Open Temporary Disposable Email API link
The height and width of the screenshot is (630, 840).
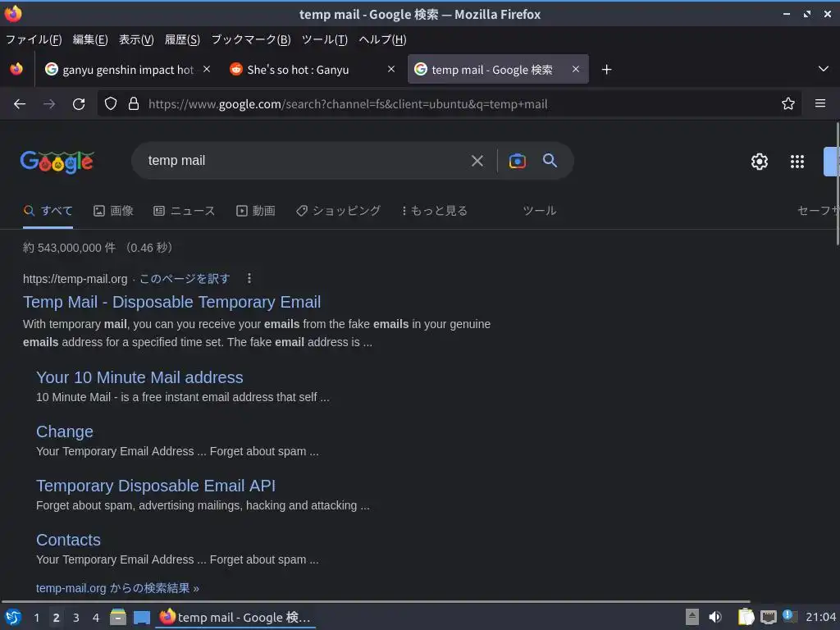pos(156,486)
